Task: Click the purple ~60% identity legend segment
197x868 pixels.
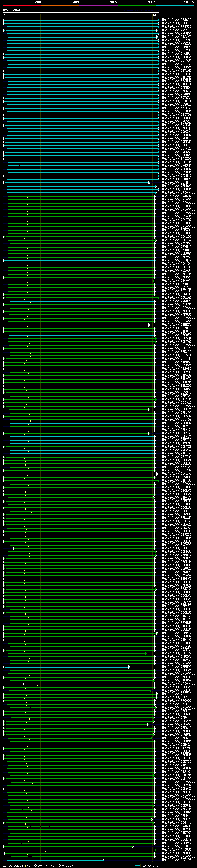Action: coord(98,6)
